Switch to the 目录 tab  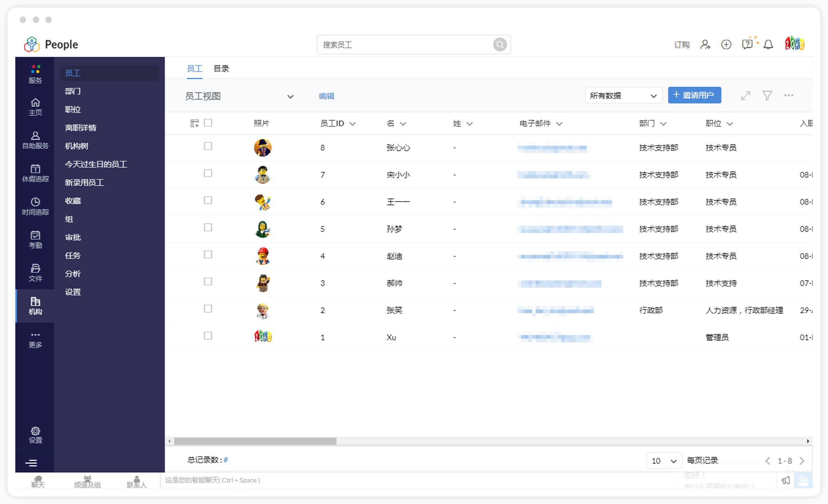click(x=221, y=68)
